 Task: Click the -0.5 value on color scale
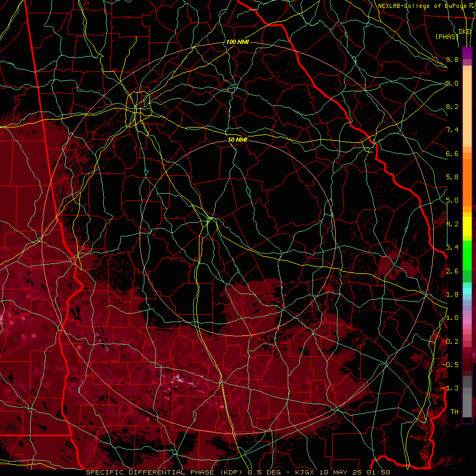tap(450, 365)
